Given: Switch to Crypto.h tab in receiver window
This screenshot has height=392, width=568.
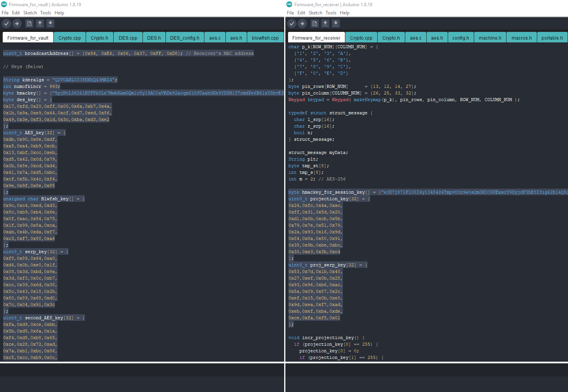Looking at the screenshot, I should (391, 37).
